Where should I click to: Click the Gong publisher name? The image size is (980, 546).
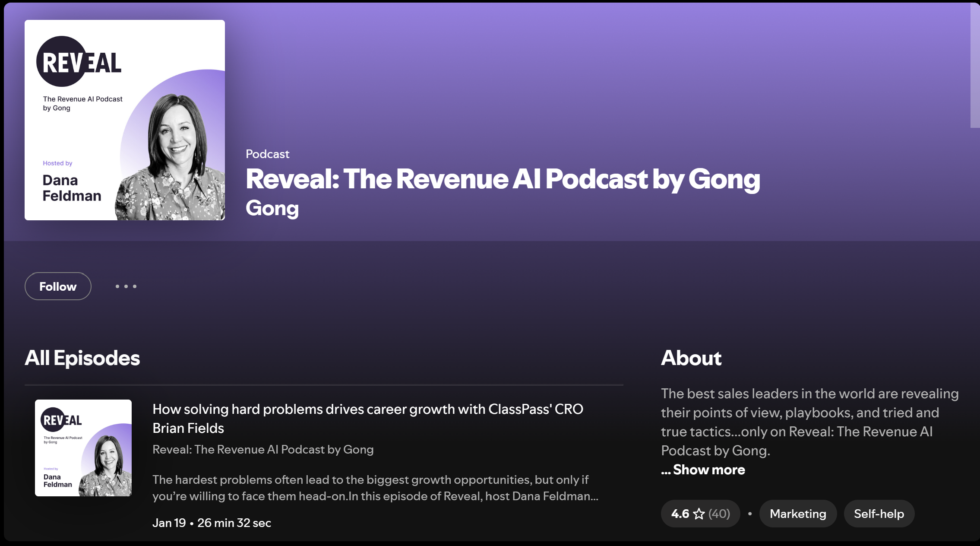pos(272,208)
